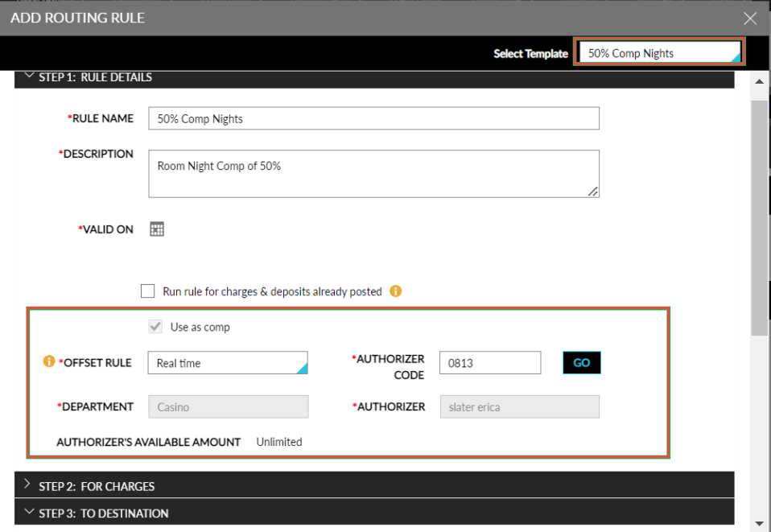
Task: Click the info icon beside Offset Rule
Action: 48,361
